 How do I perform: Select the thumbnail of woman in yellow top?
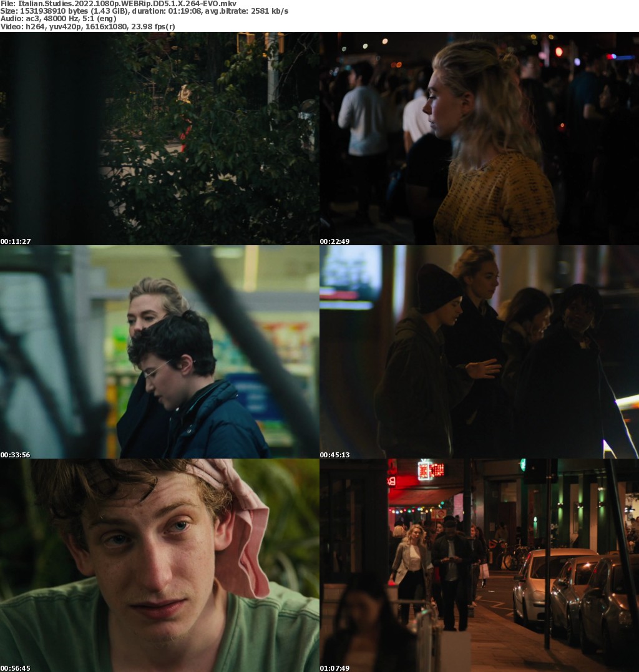(x=479, y=138)
